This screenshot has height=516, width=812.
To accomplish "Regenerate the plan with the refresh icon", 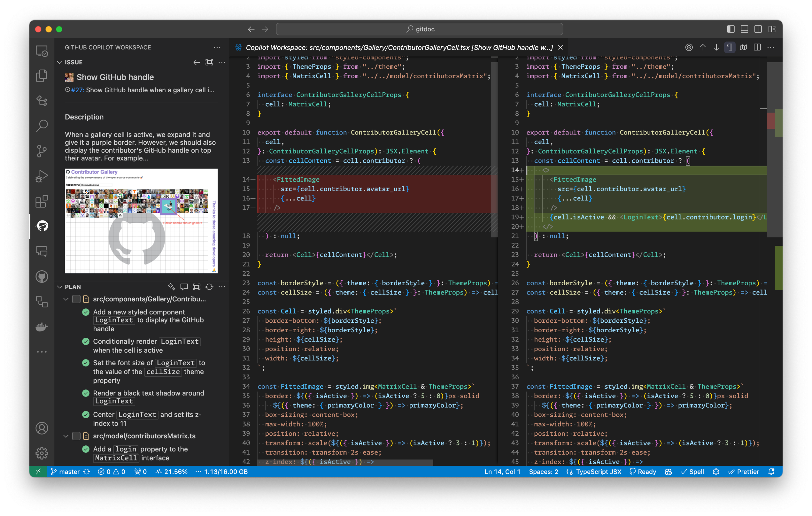I will click(x=209, y=287).
